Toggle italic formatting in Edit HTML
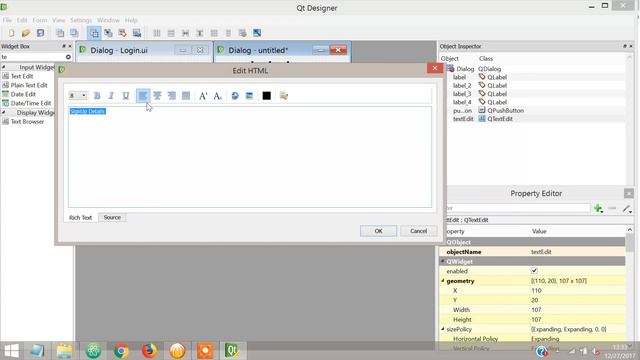Screen dimensions: 640x360 [111, 96]
